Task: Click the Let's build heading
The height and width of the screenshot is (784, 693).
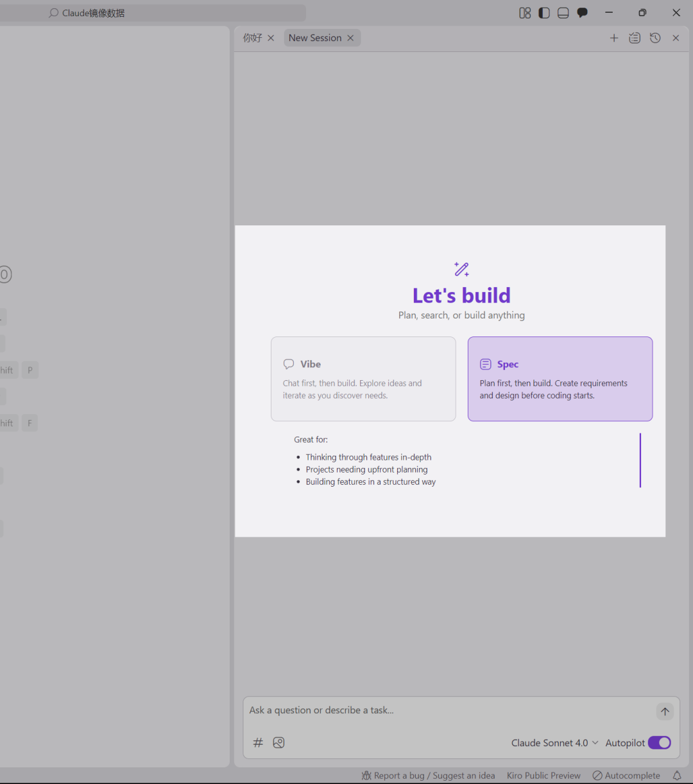Action: point(461,295)
